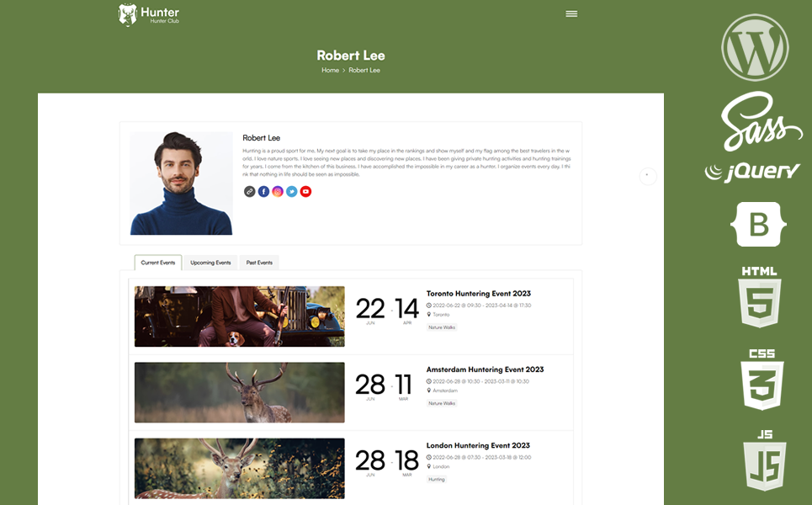Open the Toronto Huntering Event 2023 title
This screenshot has width=812, height=505.
tap(479, 294)
